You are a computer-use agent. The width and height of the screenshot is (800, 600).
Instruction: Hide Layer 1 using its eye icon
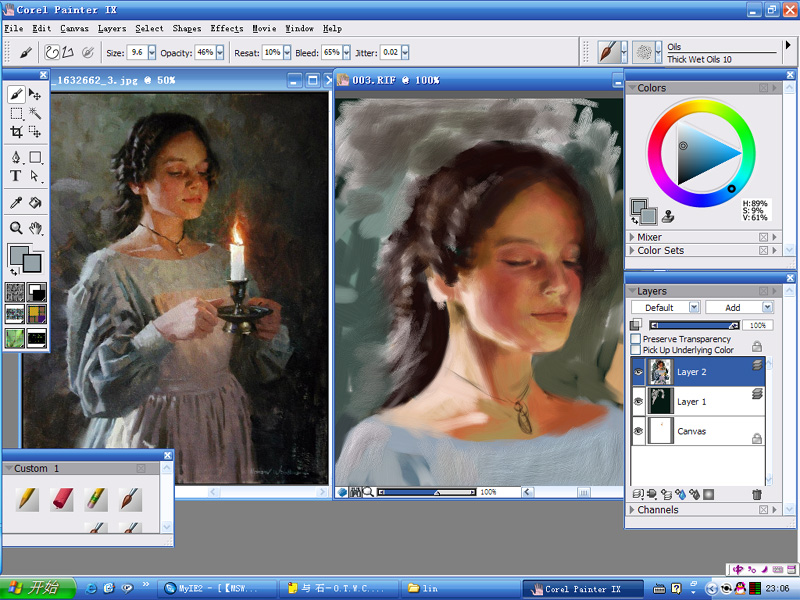[638, 402]
